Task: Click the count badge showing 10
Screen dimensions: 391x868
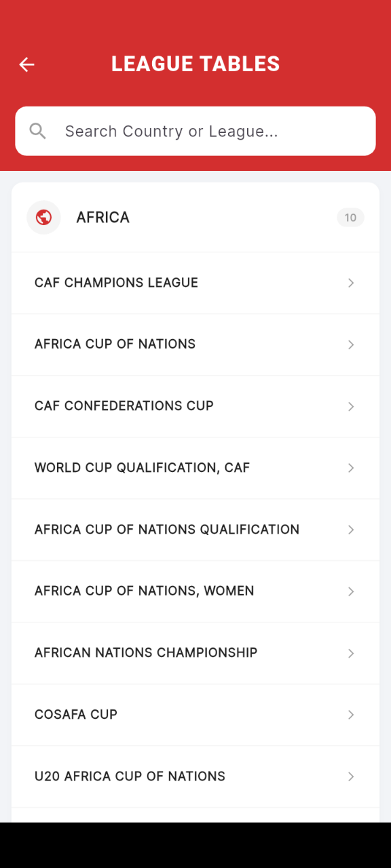Action: click(350, 218)
